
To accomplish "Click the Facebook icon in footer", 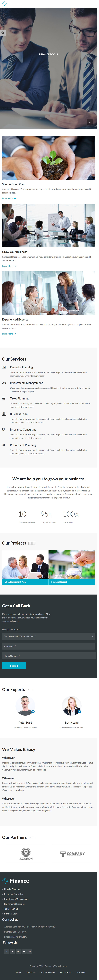I will point(6,951).
